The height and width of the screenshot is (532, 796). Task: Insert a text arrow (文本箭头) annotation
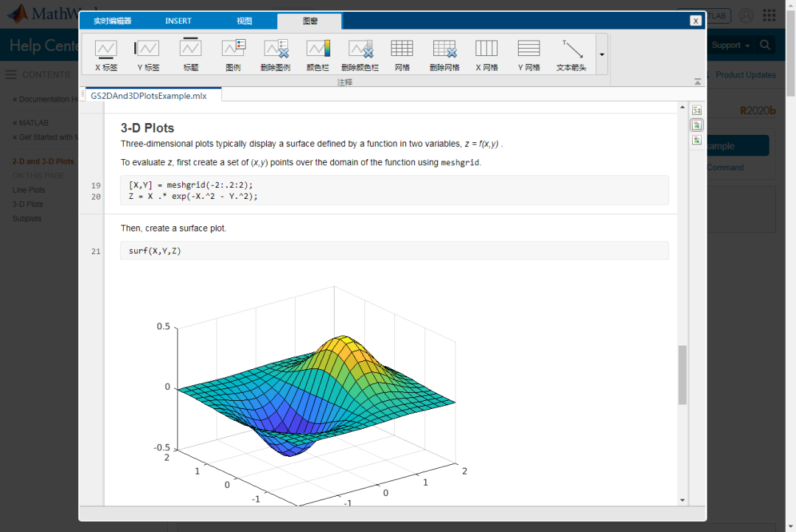pos(571,55)
